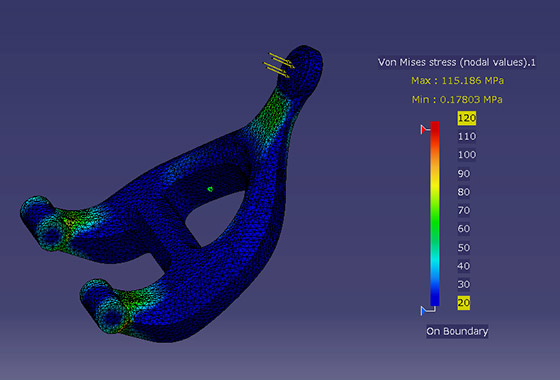Click the red maximum threshold marker on the legend

pyautogui.click(x=424, y=129)
